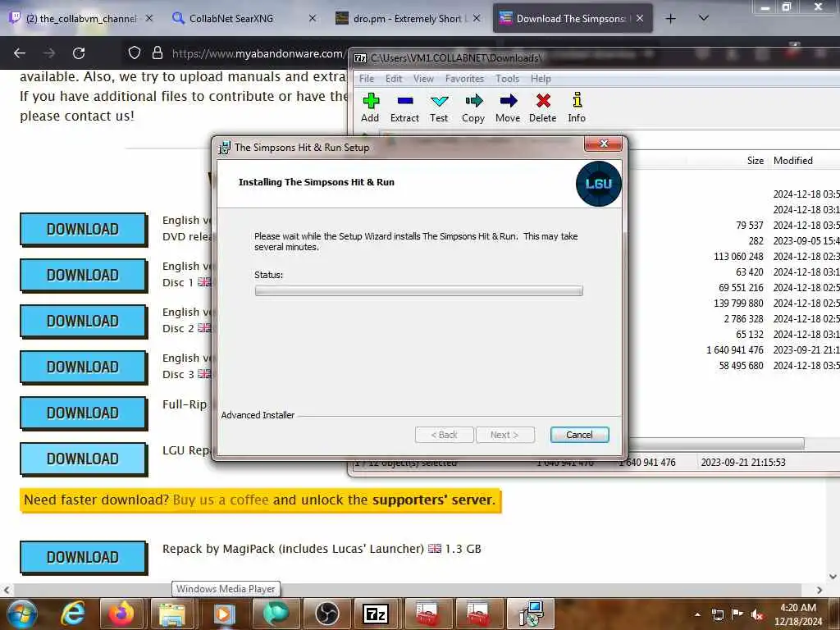The height and width of the screenshot is (630, 840).
Task: Click the Test icon in 7-Zip toolbar
Action: (x=439, y=107)
